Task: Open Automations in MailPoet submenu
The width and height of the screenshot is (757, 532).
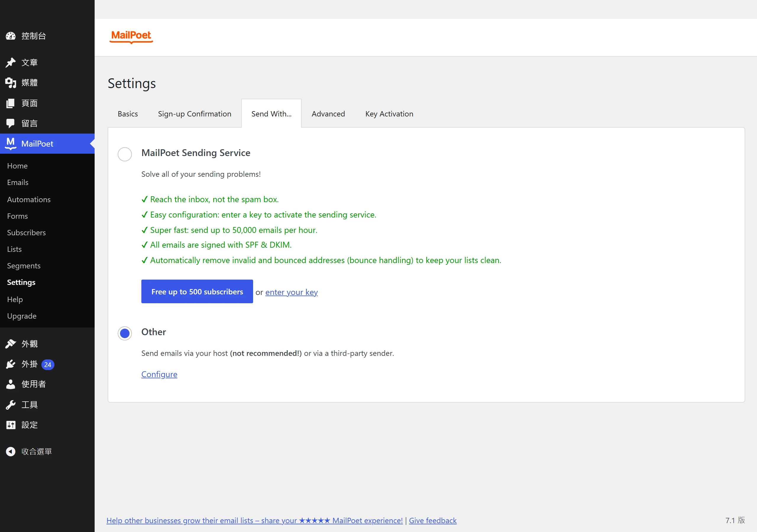Action: click(29, 199)
